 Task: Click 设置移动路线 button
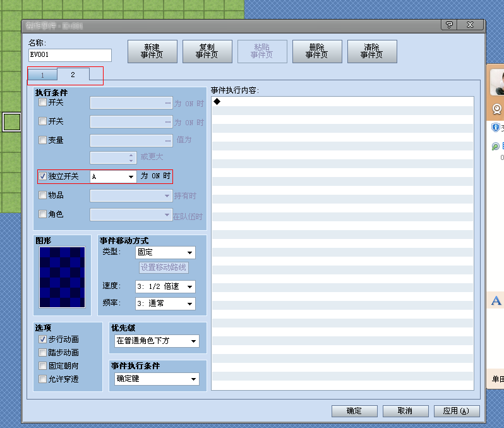(164, 267)
